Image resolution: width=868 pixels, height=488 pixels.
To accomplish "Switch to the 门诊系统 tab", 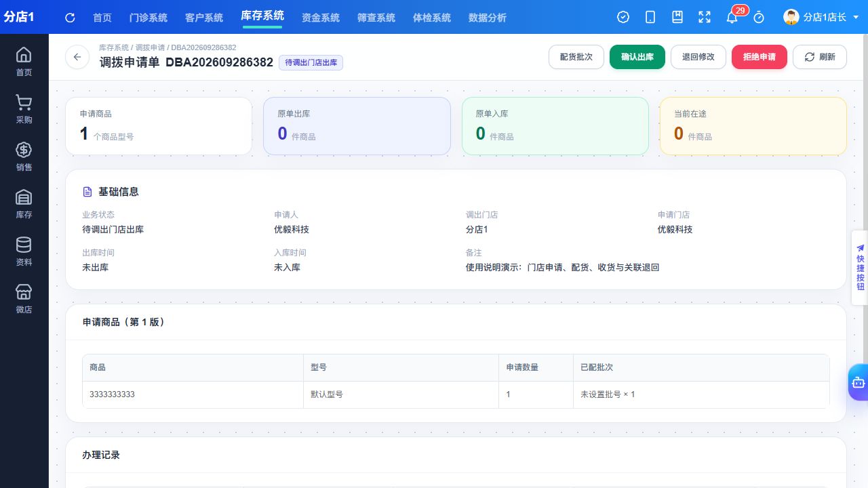I will pyautogui.click(x=149, y=18).
